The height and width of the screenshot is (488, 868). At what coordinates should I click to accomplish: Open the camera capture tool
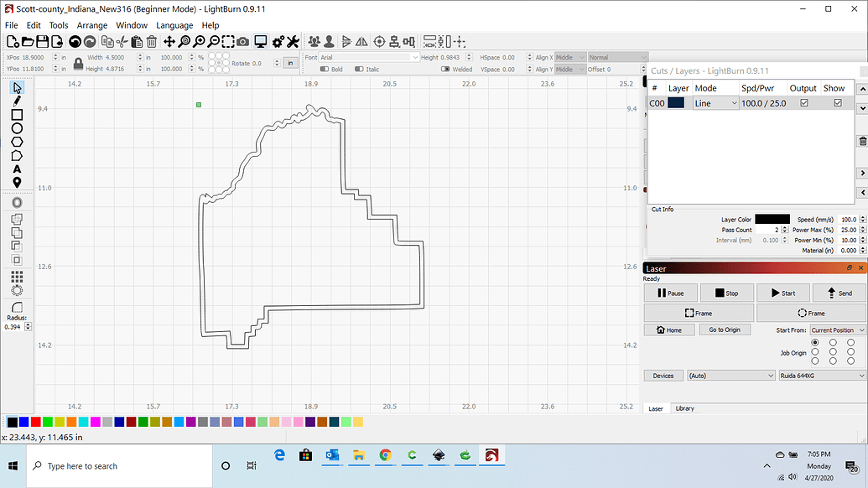click(242, 41)
